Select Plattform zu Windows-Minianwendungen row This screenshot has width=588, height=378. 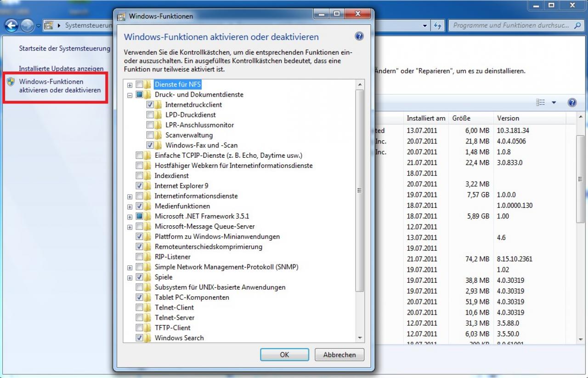[217, 236]
